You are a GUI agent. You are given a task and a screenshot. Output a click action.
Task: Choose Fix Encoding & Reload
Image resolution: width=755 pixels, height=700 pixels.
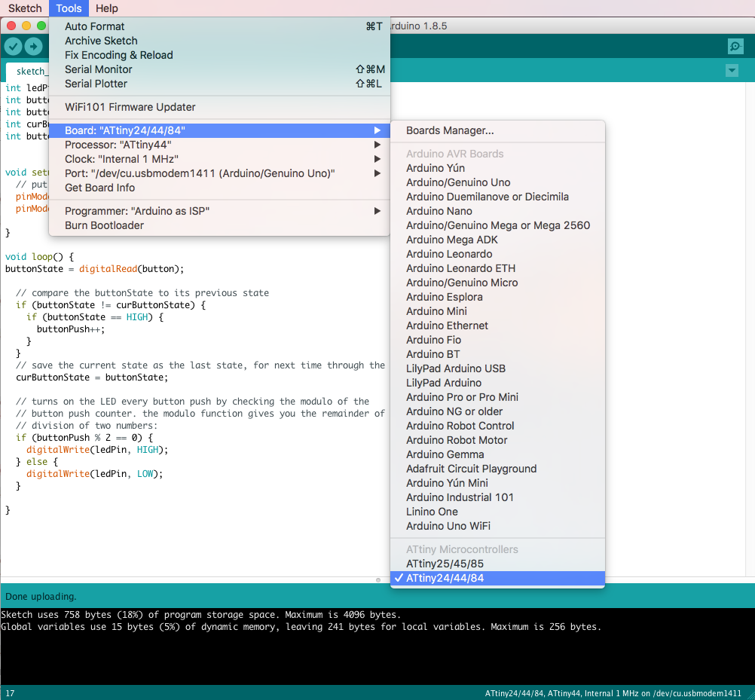pos(219,55)
